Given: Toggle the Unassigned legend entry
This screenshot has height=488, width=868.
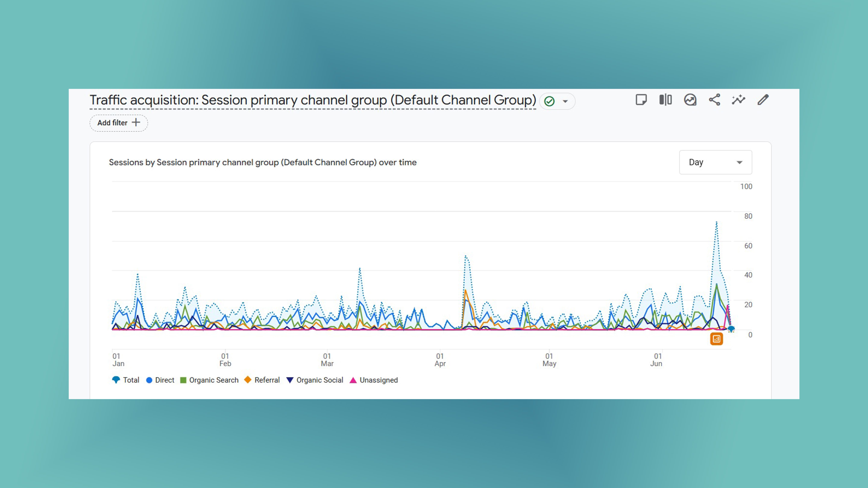Looking at the screenshot, I should 374,380.
